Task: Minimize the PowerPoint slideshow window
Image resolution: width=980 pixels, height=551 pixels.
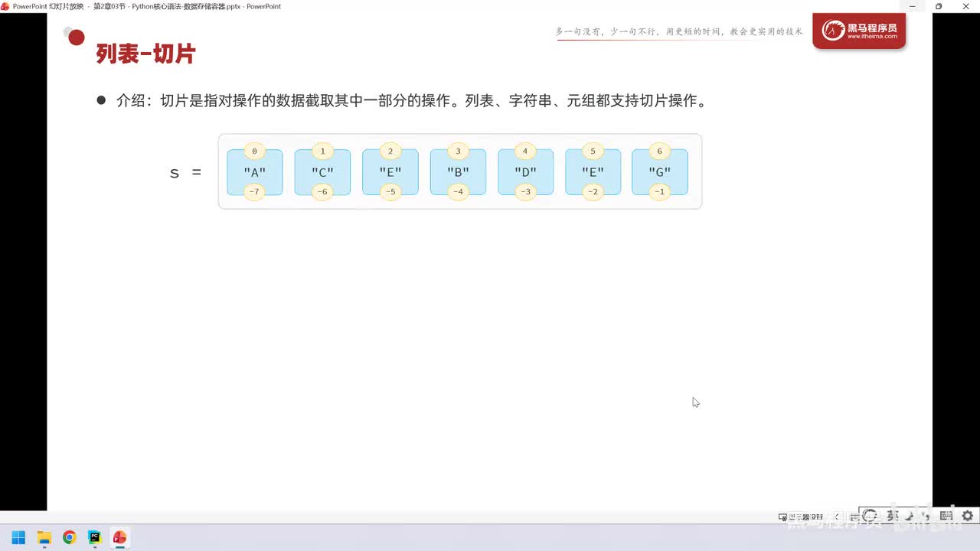Action: tap(912, 6)
